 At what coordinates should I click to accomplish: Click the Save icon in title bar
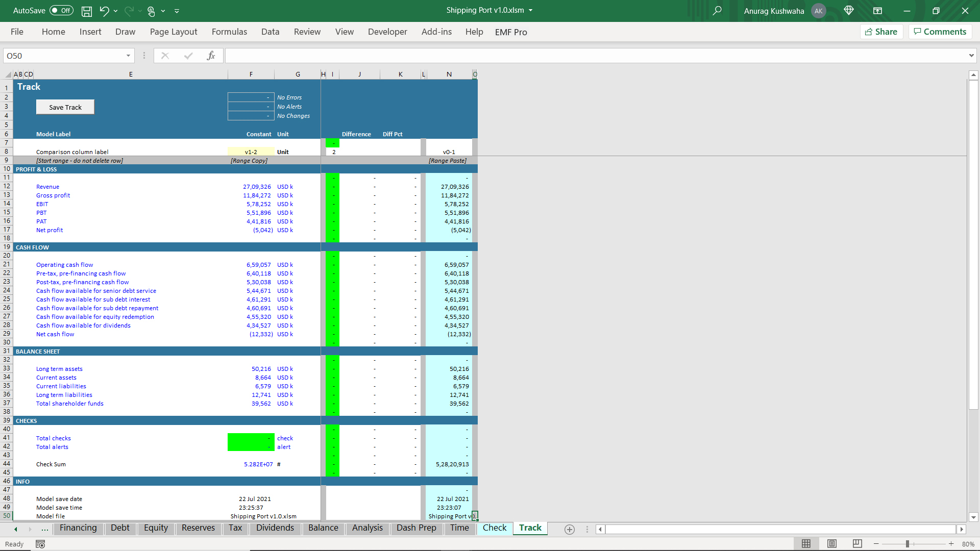click(x=87, y=11)
